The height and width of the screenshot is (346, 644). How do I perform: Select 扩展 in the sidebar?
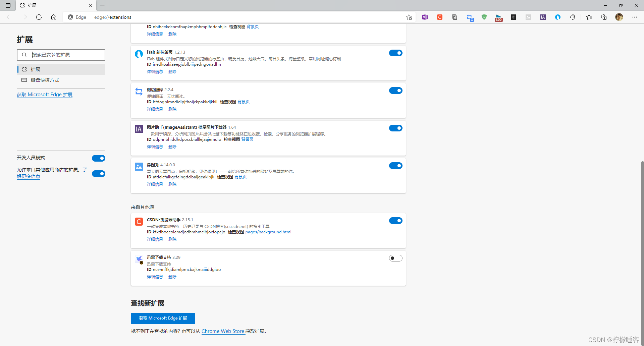tap(61, 69)
